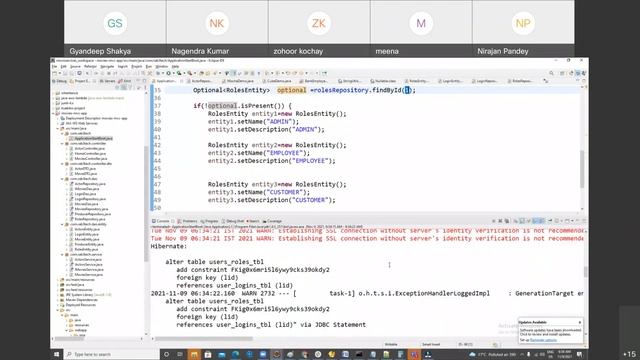The height and width of the screenshot is (360, 640).
Task: Open the Source menu
Action: click(76, 67)
